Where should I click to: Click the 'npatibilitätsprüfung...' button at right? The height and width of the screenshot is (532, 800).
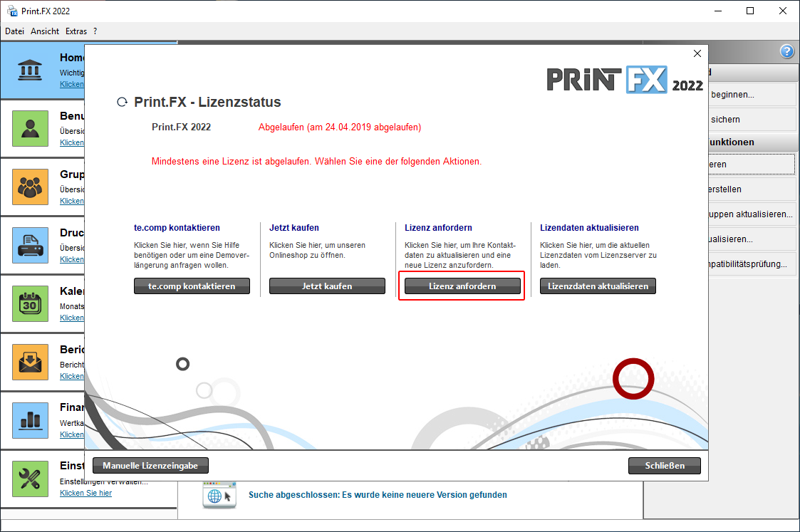tap(752, 264)
